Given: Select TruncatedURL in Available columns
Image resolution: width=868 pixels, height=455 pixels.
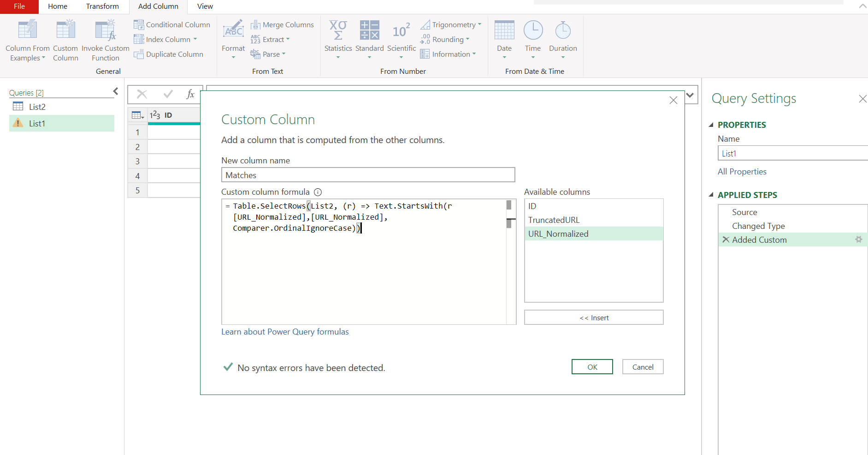Looking at the screenshot, I should [594, 220].
